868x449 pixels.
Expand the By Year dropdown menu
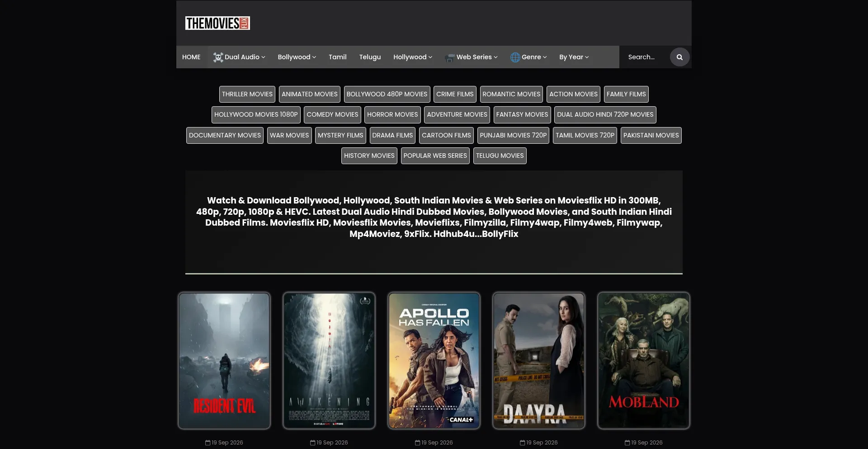(x=574, y=57)
